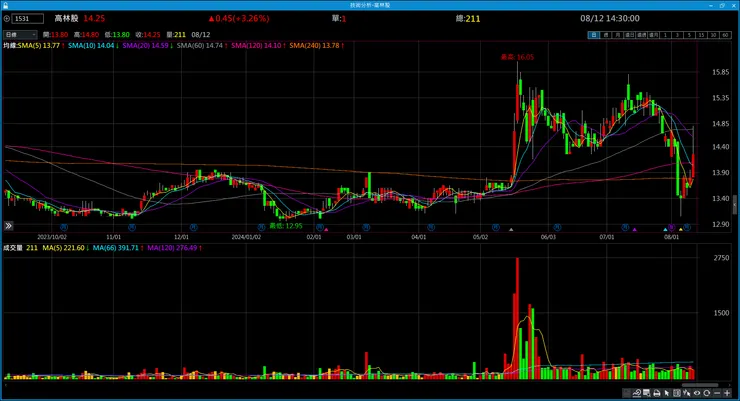Click the cyan triangle marker before 08/01

(665, 230)
